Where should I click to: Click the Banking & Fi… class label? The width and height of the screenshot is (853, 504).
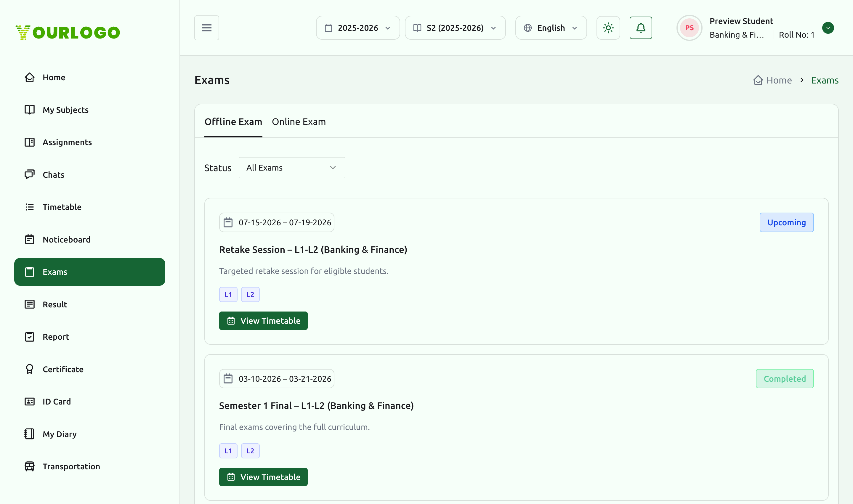click(737, 35)
